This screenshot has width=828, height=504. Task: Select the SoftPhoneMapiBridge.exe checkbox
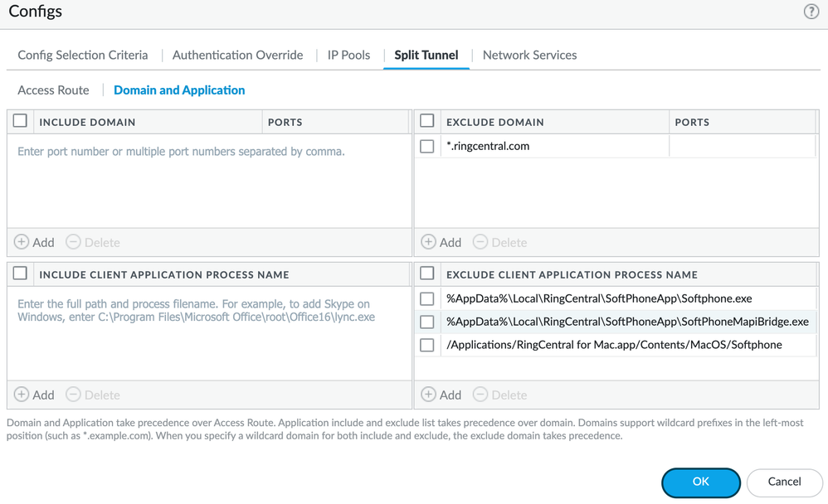pos(427,322)
